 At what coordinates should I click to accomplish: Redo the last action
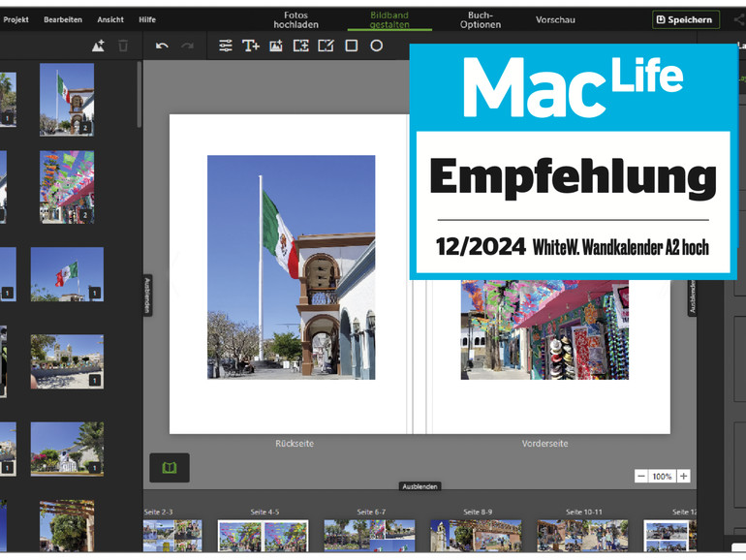[x=187, y=46]
